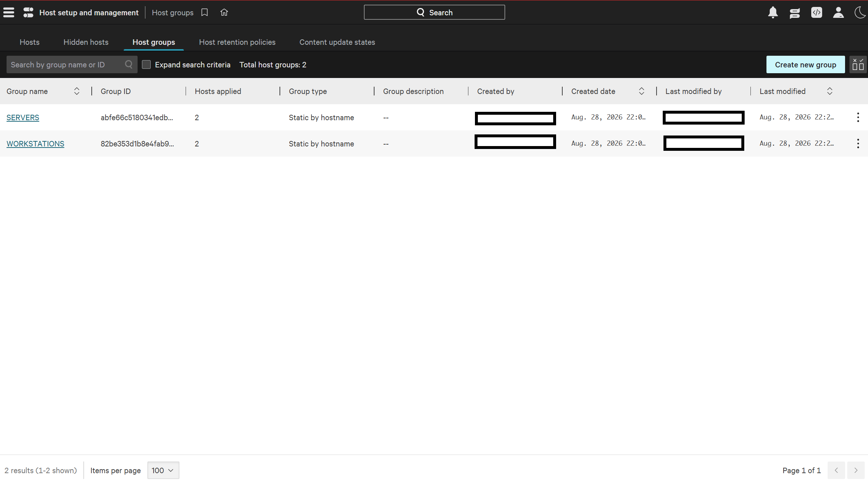The image size is (868, 483).
Task: Click Static by hostname in SERVERS row
Action: point(321,117)
